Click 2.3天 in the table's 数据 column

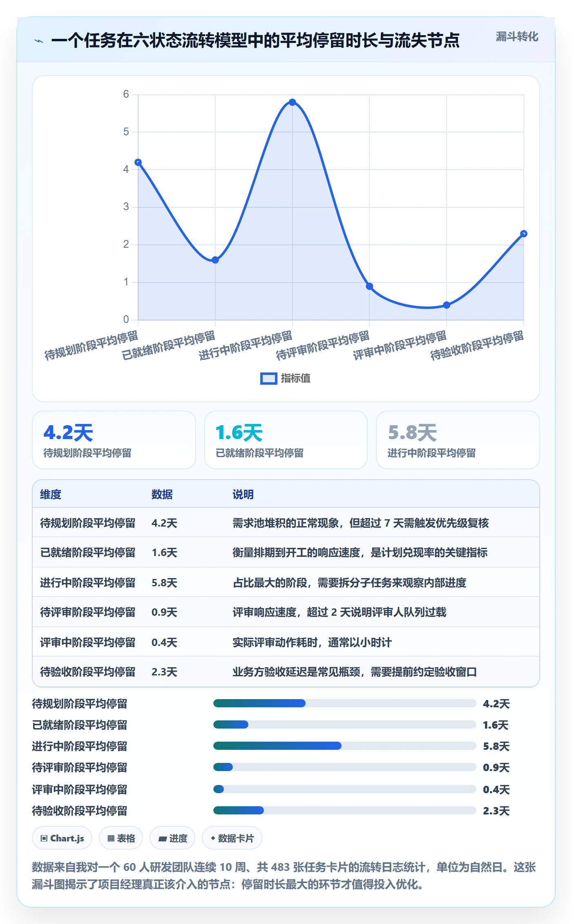pos(164,672)
